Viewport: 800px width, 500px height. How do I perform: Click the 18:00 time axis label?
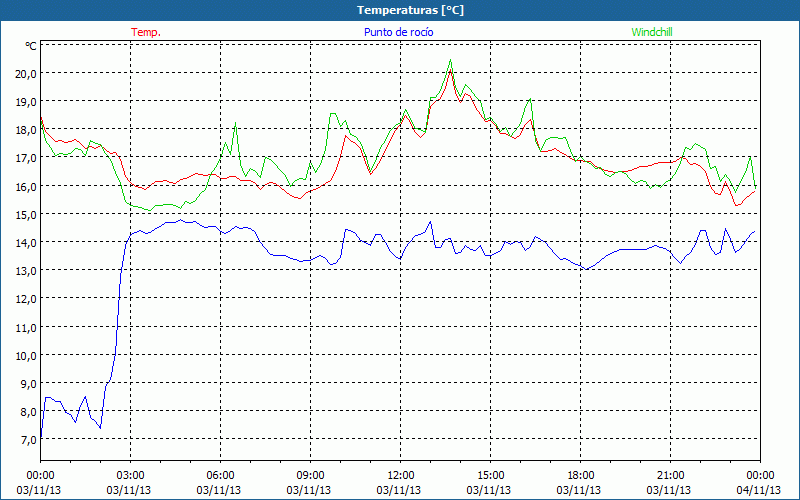(581, 476)
